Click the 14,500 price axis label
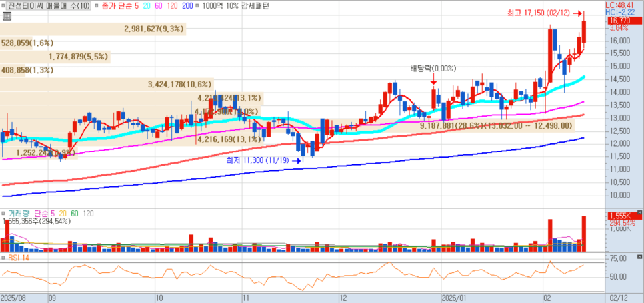 (x=620, y=79)
